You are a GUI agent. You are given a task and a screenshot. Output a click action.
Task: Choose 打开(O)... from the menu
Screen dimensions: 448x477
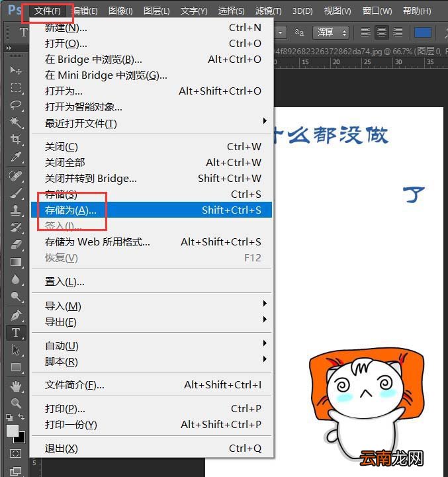[x=152, y=44]
